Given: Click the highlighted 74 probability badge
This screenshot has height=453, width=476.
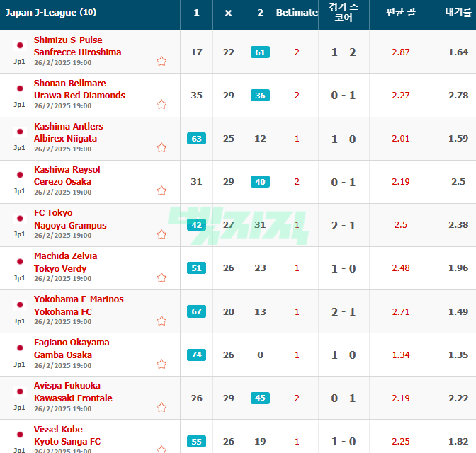Looking at the screenshot, I should coord(196,355).
